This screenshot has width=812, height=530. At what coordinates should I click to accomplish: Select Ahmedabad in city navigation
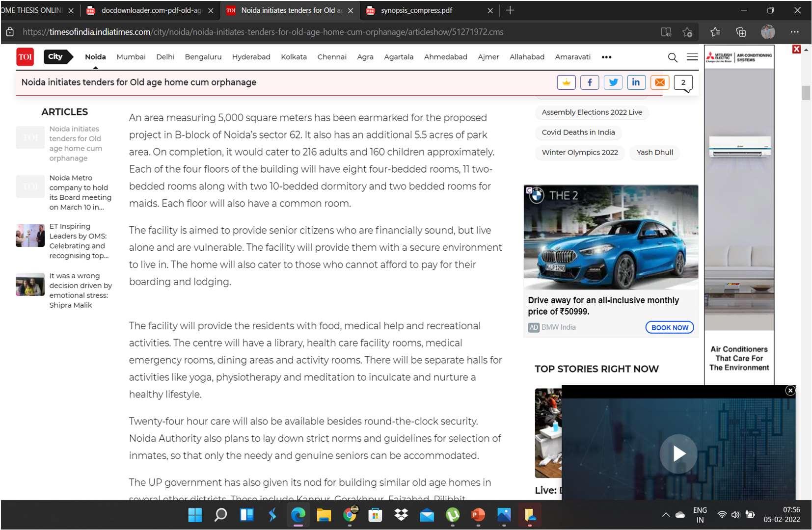coord(446,57)
